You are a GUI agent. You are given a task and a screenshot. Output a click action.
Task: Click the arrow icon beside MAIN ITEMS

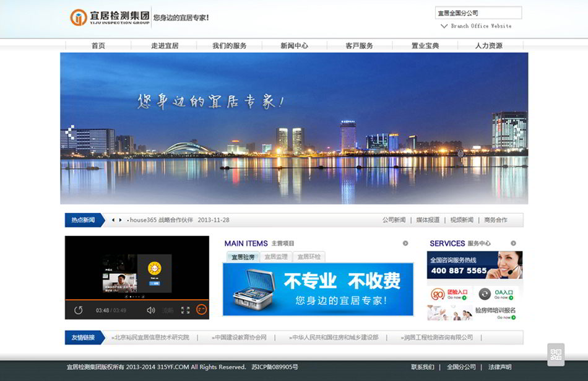pyautogui.click(x=405, y=243)
